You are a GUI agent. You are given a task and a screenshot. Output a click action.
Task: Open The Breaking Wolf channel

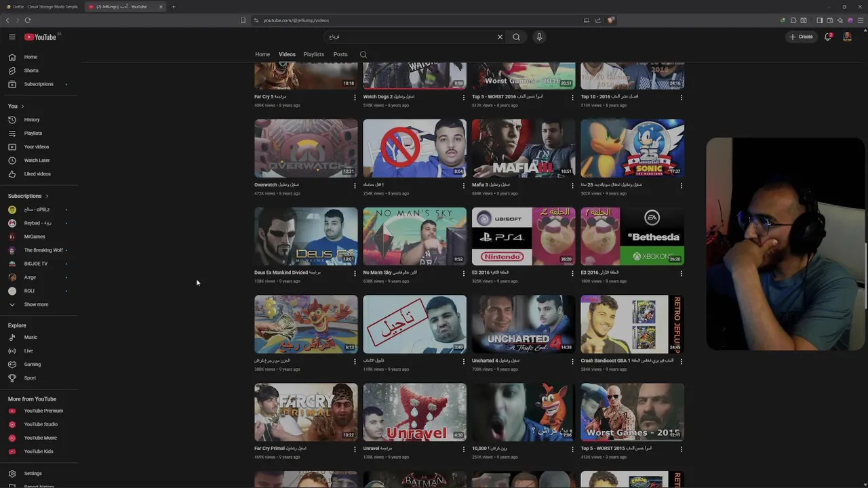43,250
